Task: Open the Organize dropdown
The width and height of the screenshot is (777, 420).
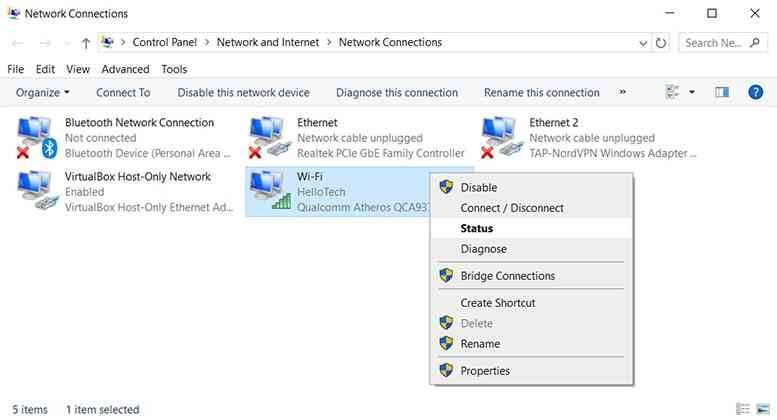Action: (43, 93)
